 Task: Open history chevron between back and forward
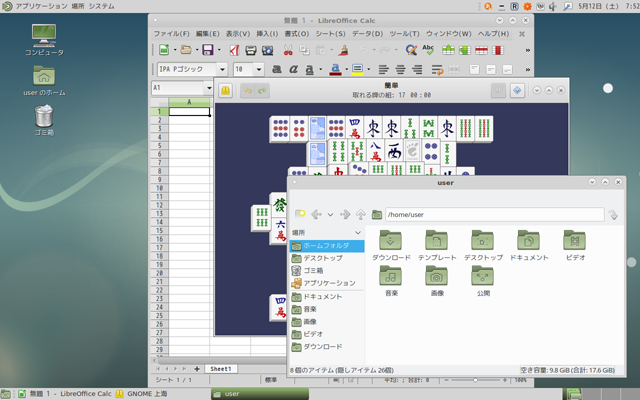(x=330, y=214)
